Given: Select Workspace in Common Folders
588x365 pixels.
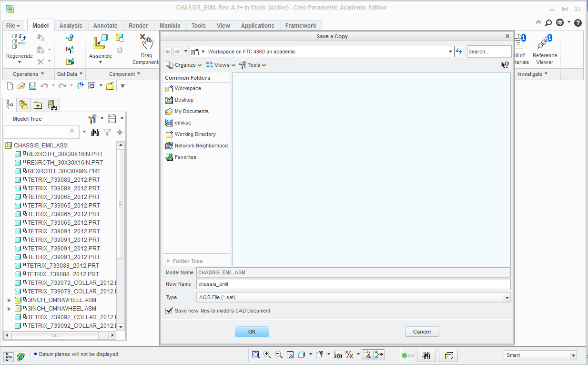Looking at the screenshot, I should (x=183, y=88).
